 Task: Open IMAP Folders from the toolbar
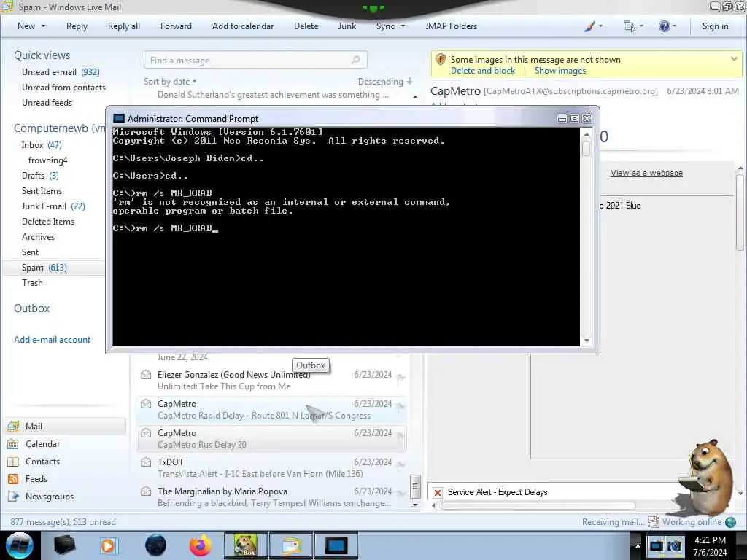pos(451,26)
